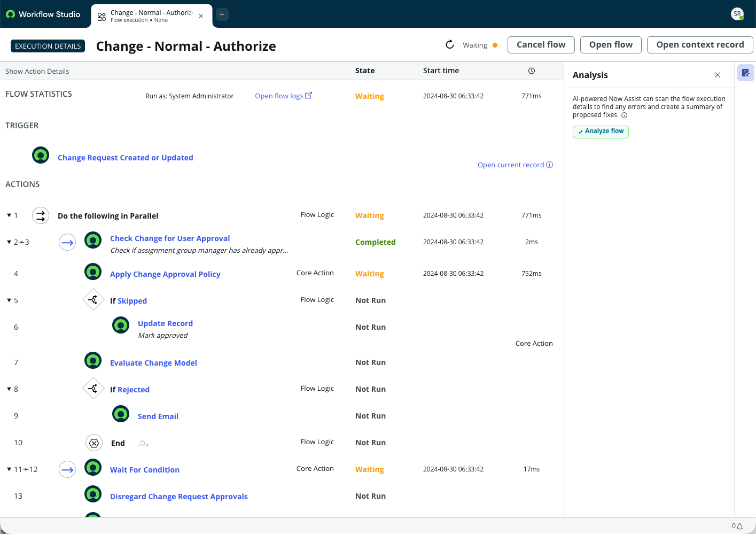Image resolution: width=756 pixels, height=534 pixels.
Task: Click the arrow icon on row 2➤3
Action: (x=67, y=242)
